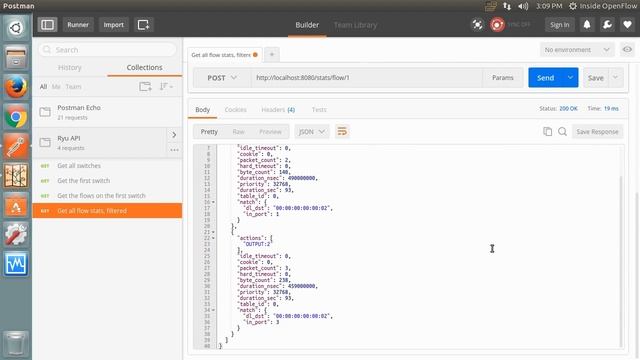
Task: Open the Files manager dock icon
Action: [x=16, y=58]
